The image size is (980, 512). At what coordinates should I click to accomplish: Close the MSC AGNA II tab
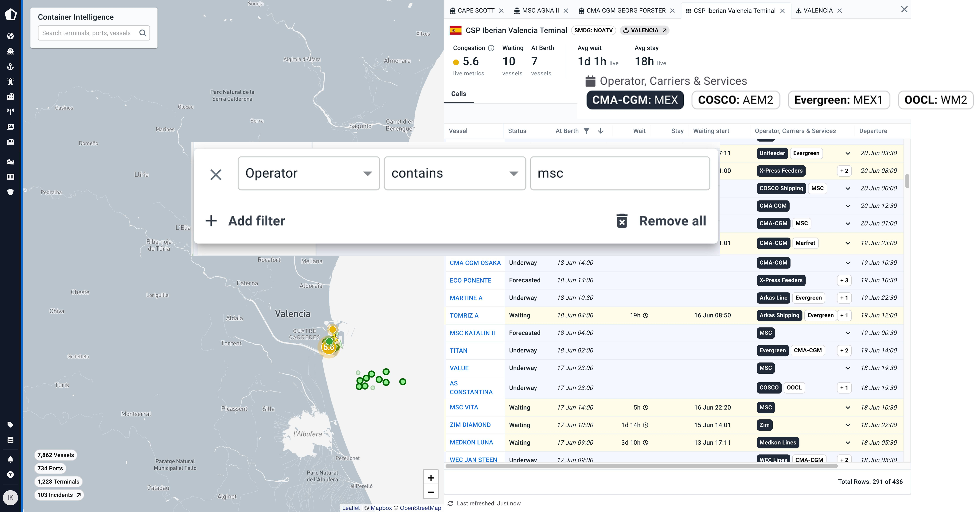[566, 11]
